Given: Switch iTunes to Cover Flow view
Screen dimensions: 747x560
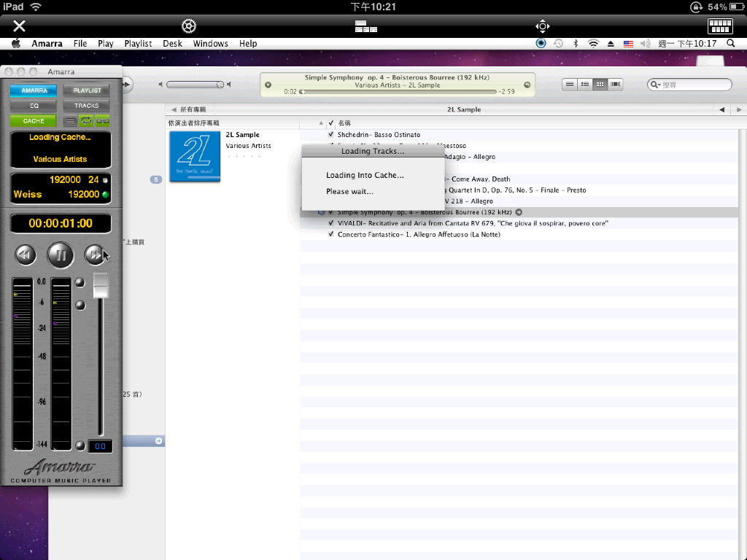Looking at the screenshot, I should (616, 85).
